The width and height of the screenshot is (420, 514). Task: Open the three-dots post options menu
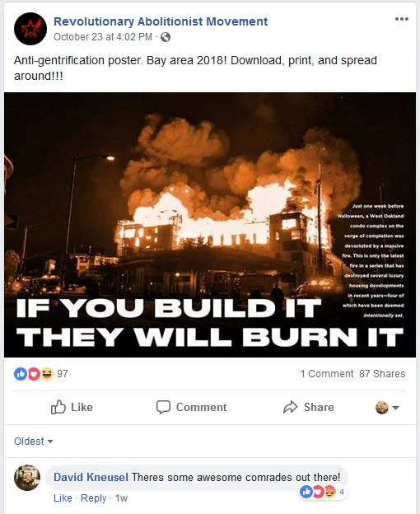click(402, 19)
